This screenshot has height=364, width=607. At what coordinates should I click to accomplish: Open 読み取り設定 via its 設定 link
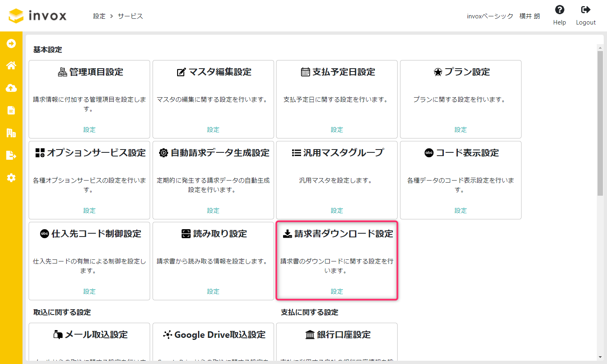(213, 291)
